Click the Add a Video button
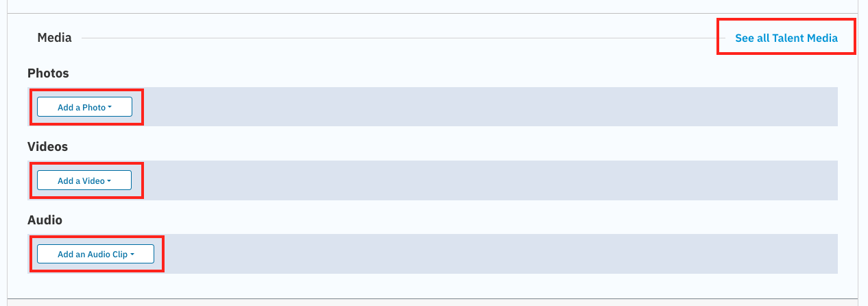This screenshot has height=306, width=868. click(81, 180)
